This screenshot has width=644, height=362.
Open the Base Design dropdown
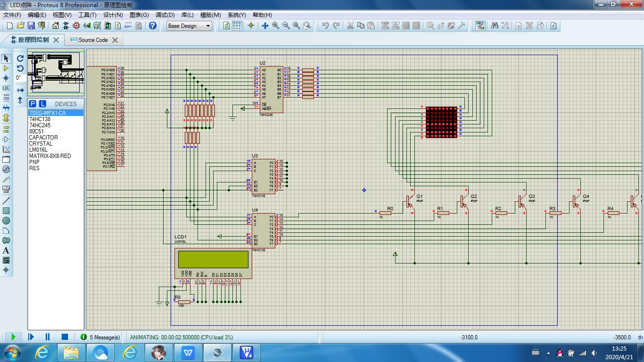(190, 26)
